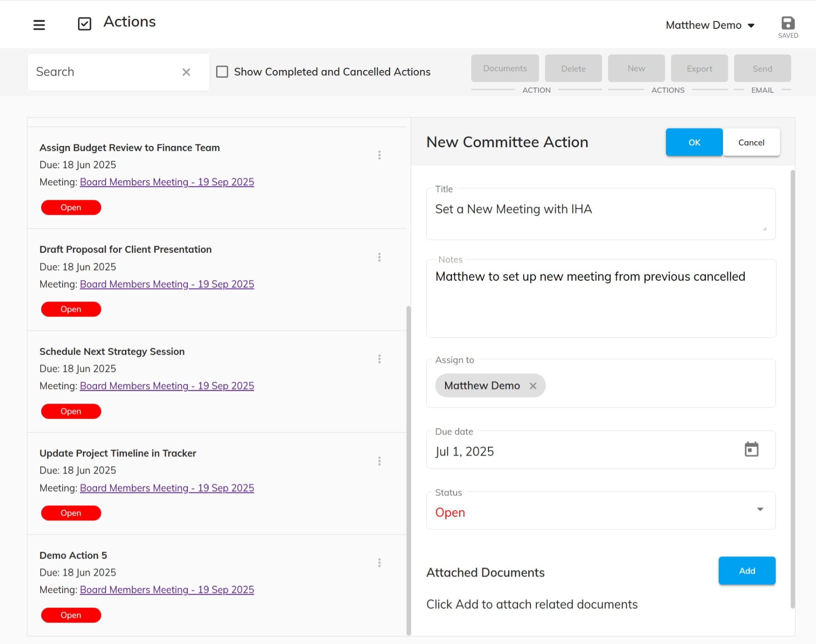Open the due date calendar picker
The width and height of the screenshot is (816, 644).
751,449
